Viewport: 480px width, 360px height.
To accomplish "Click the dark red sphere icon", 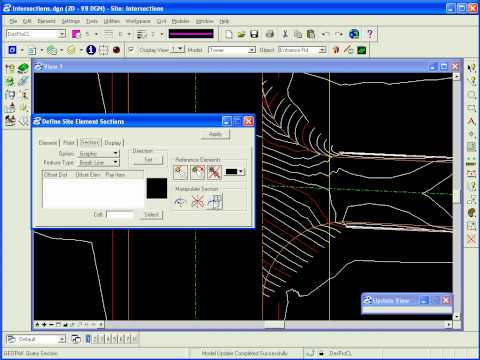I will (116, 50).
